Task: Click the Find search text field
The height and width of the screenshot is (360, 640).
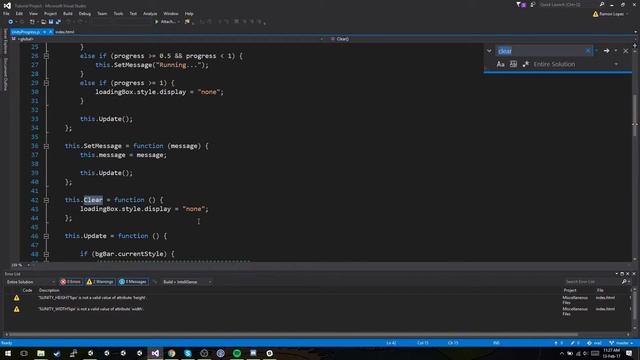Action: (x=540, y=51)
